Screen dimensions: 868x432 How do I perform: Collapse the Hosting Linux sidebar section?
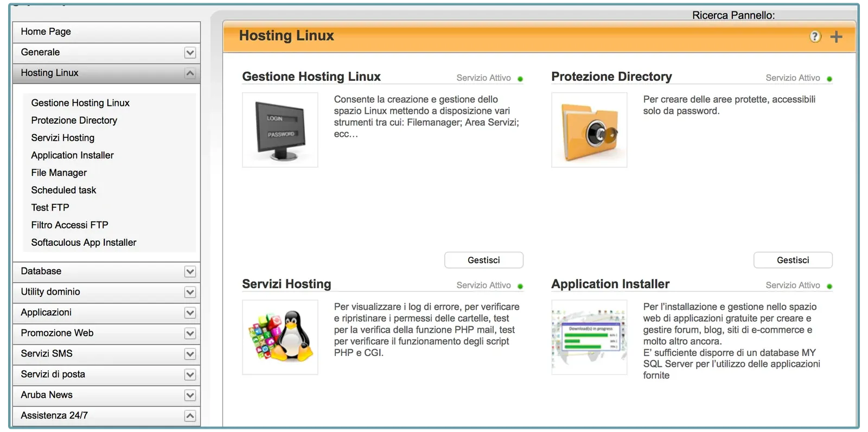point(190,73)
